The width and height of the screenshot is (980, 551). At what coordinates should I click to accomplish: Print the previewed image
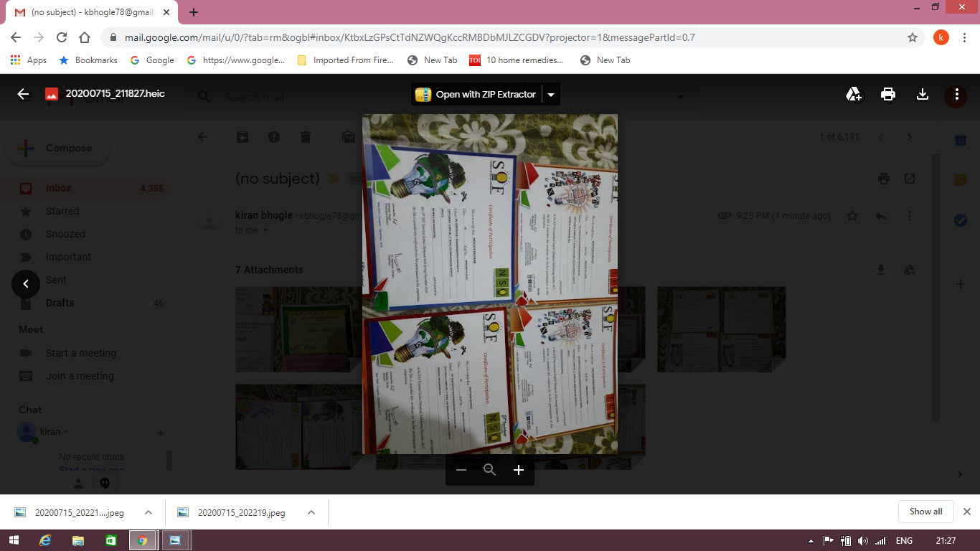tap(888, 94)
